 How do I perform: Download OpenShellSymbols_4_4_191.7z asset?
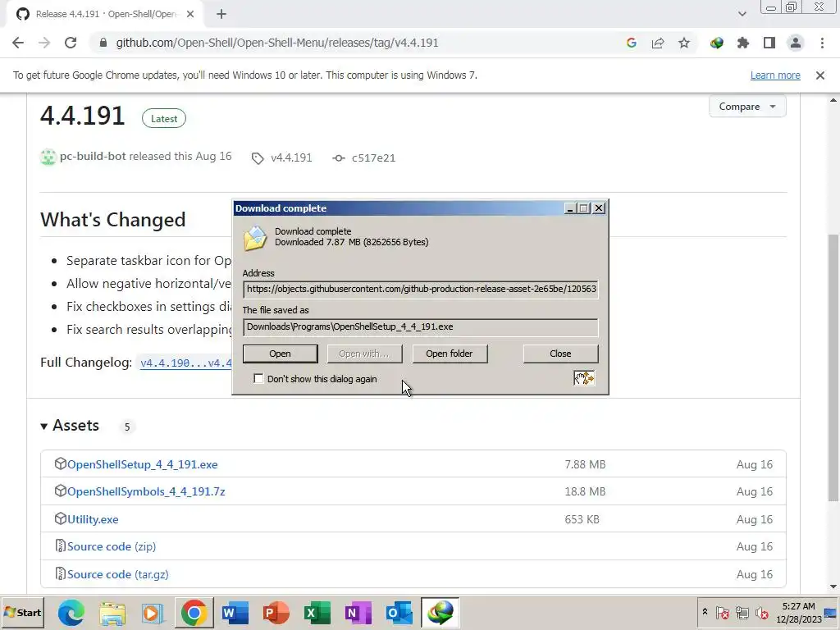[x=146, y=492]
